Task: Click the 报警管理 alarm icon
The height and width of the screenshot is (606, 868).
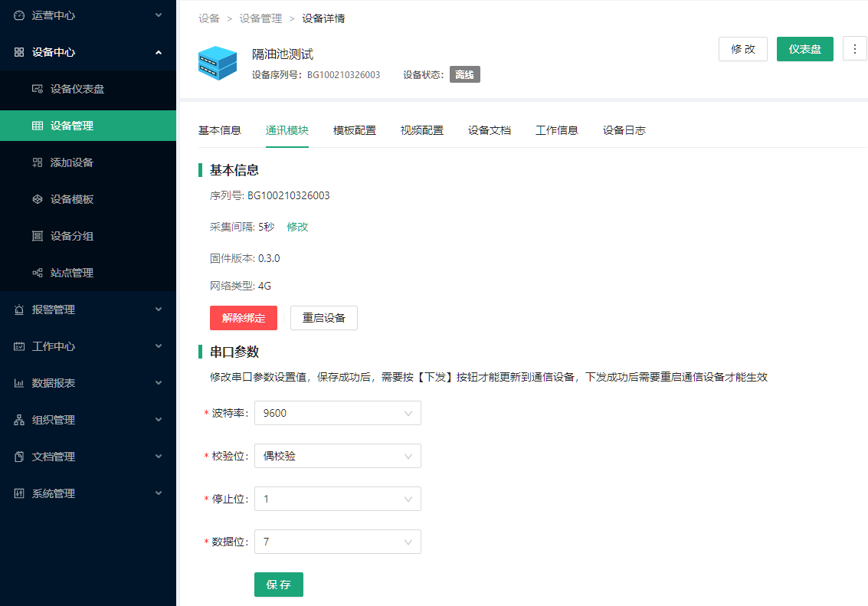Action: click(19, 310)
